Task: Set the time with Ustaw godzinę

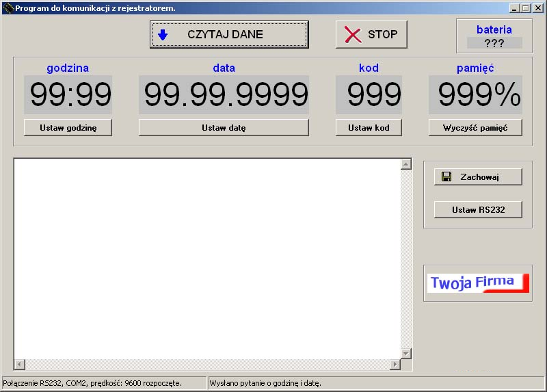Action: (x=68, y=128)
